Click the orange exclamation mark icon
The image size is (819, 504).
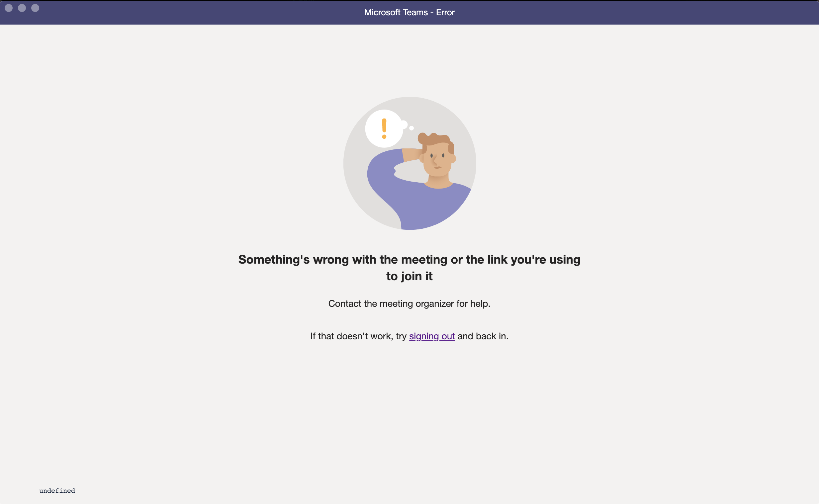coord(384,128)
